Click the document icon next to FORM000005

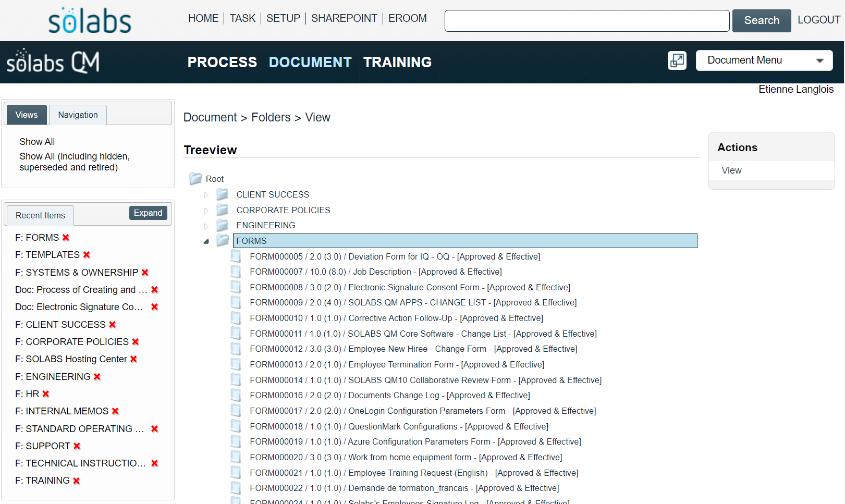[x=236, y=256]
